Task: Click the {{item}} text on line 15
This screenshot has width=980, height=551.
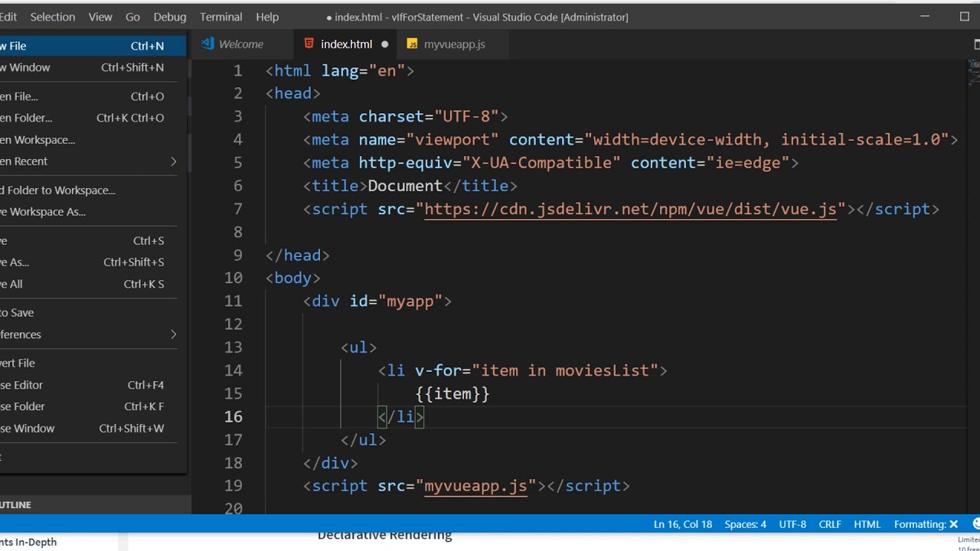Action: 452,393
